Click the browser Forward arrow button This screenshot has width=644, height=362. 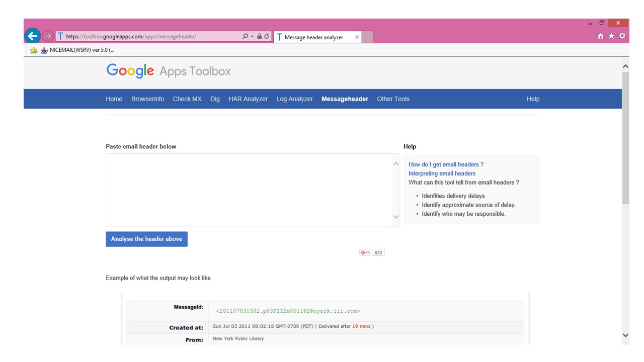point(48,36)
